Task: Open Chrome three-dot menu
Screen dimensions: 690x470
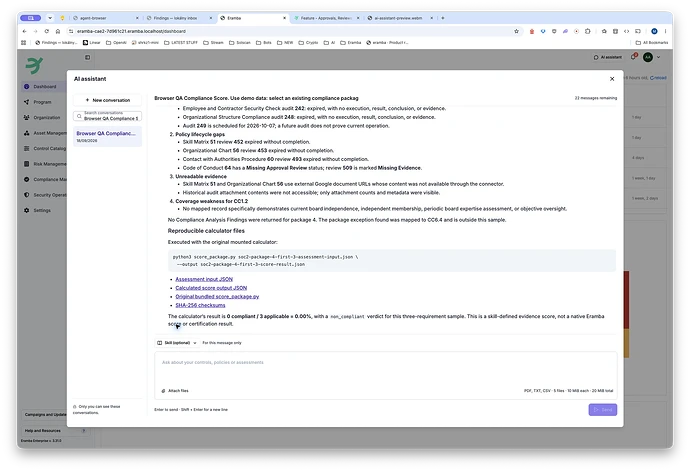Action: tap(665, 31)
